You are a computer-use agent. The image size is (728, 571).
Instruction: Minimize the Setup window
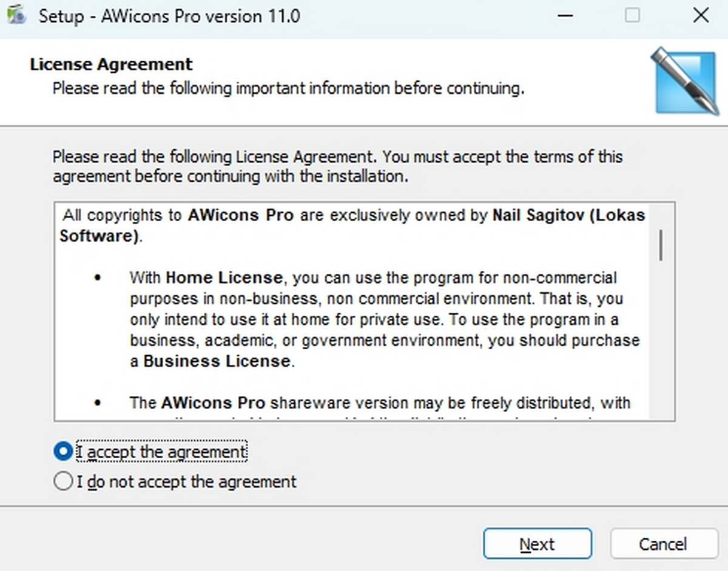pos(565,16)
